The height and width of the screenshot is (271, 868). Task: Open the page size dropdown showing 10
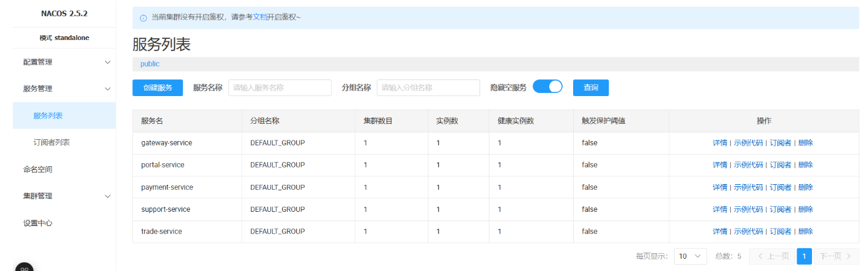690,256
